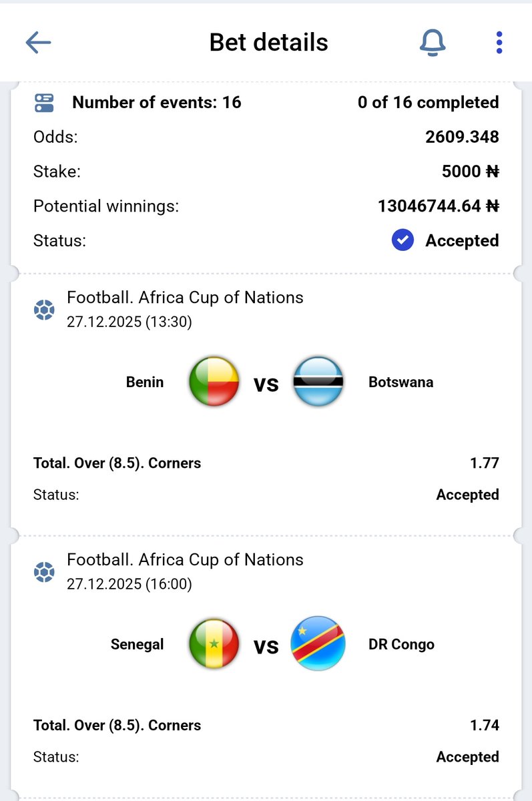Tap the Benin flag
The height and width of the screenshot is (801, 532).
coord(214,382)
